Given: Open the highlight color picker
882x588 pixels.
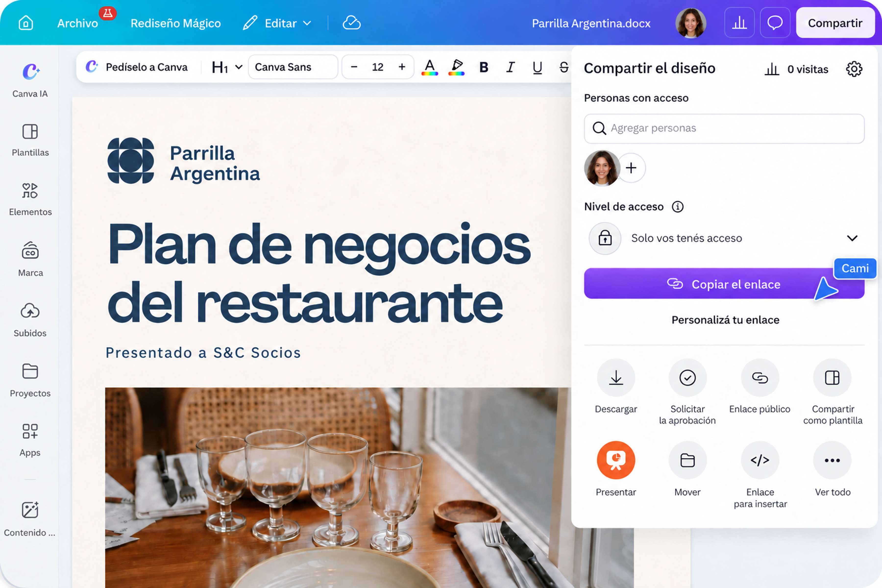Looking at the screenshot, I should point(456,67).
